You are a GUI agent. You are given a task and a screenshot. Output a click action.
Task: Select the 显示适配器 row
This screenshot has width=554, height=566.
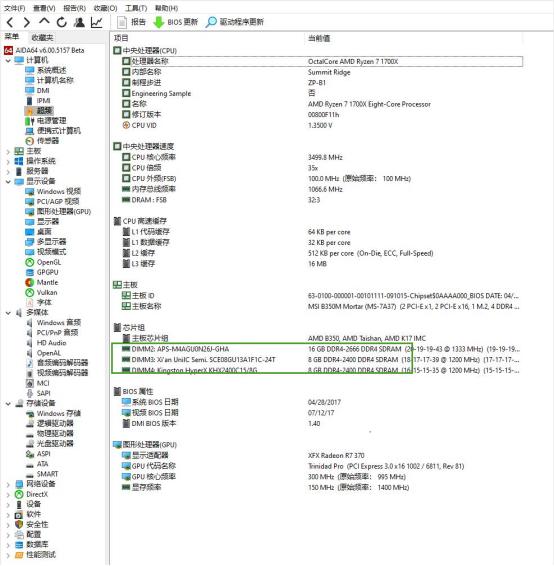[322, 456]
